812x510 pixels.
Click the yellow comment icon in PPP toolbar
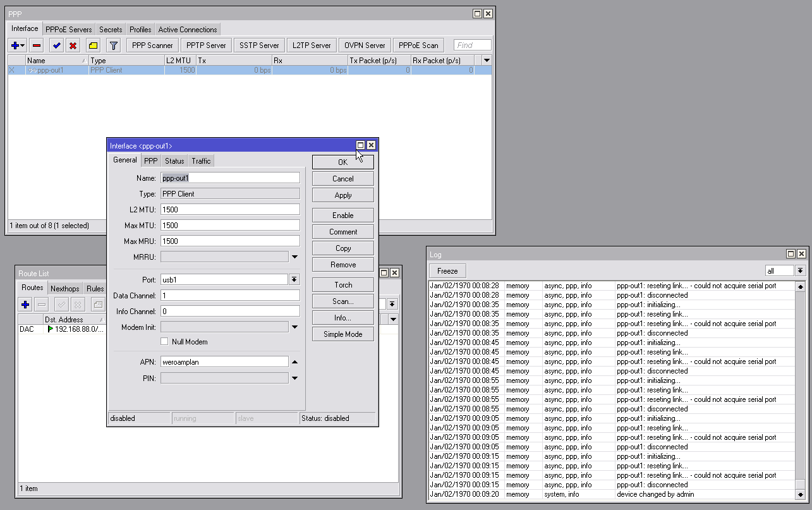[93, 46]
